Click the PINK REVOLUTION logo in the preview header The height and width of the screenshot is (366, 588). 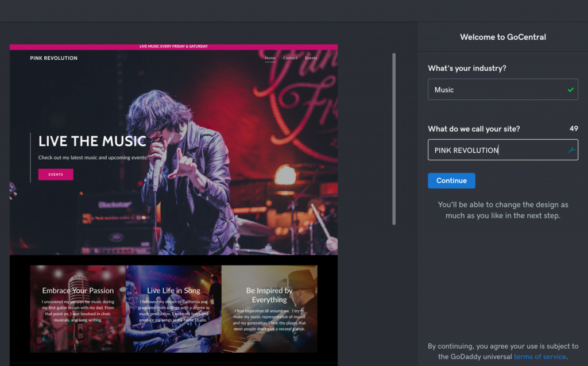[54, 58]
